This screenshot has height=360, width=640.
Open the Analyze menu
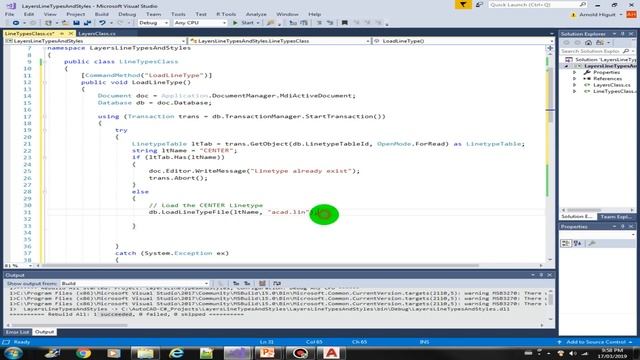pos(256,14)
